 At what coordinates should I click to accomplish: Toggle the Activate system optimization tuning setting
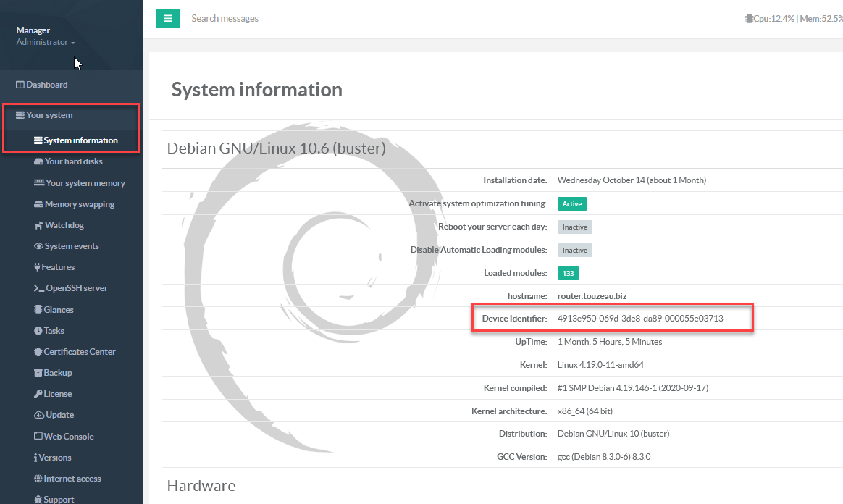pos(572,203)
